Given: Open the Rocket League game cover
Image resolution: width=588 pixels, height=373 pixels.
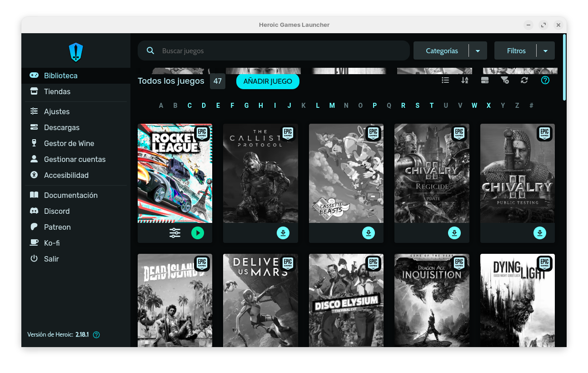Looking at the screenshot, I should coord(175,173).
